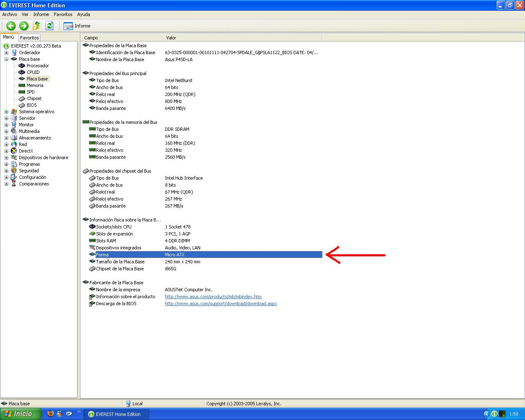Select the Sockets/slots CPU row
Screen dimensions: 525x420
[x=205, y=227]
